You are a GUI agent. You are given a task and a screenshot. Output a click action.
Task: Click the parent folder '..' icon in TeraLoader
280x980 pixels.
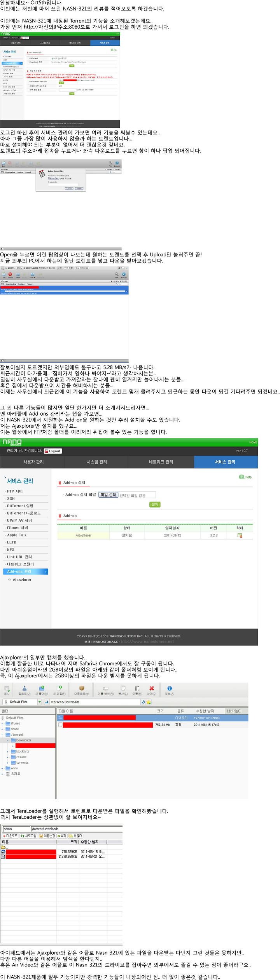(x=3, y=847)
